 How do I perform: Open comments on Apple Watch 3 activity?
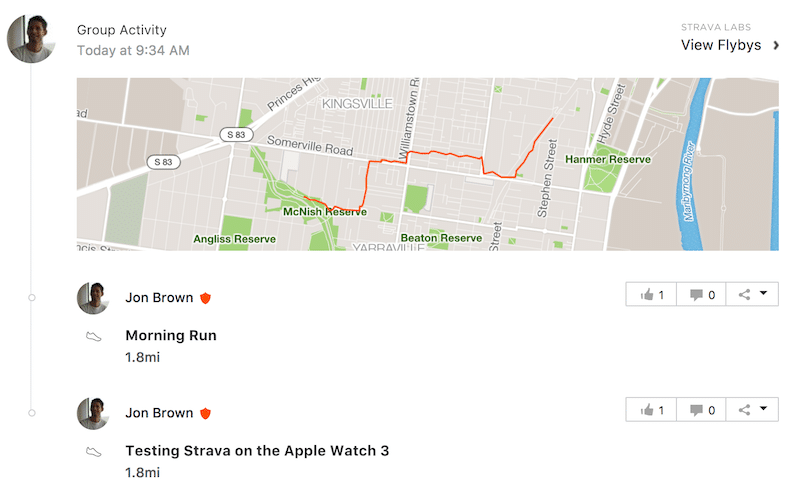(702, 410)
